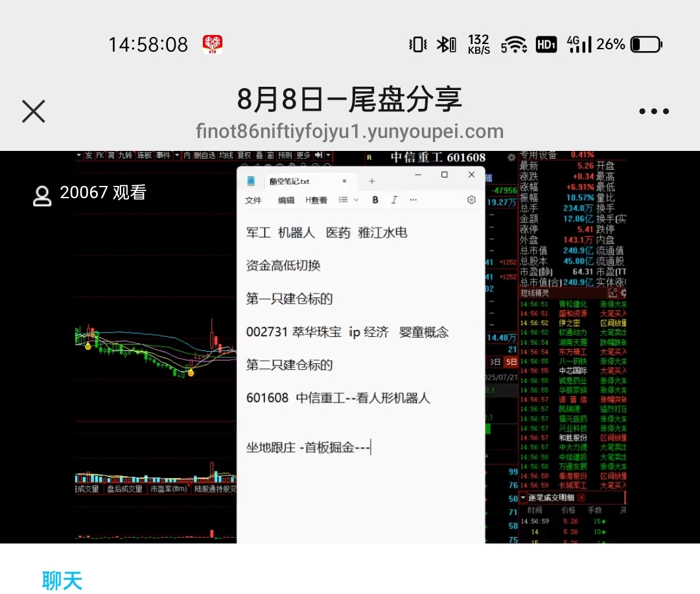Click the R marker next to 中信重工
This screenshot has width=700, height=594.
tap(369, 157)
